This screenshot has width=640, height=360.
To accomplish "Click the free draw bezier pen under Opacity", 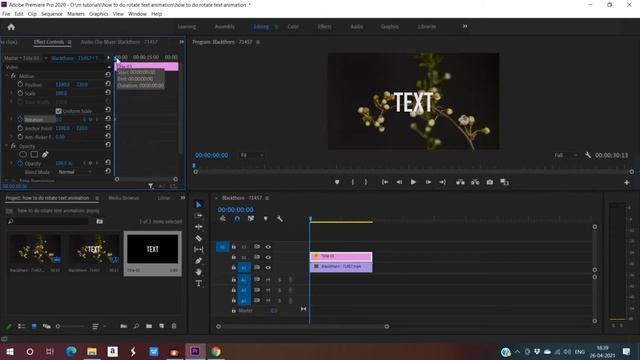I will point(45,154).
